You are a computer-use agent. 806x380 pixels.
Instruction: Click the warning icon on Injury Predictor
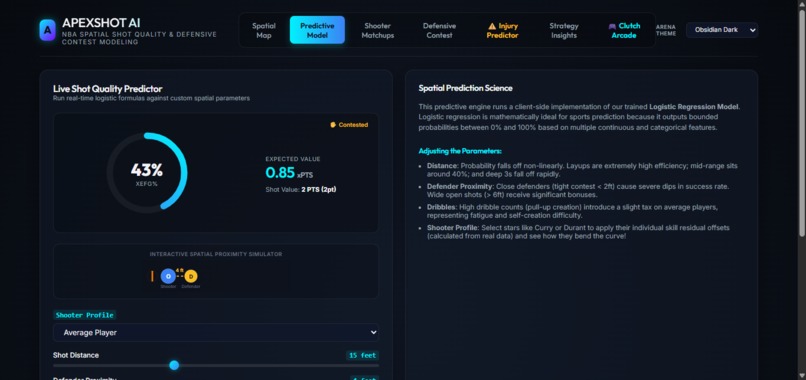[x=492, y=26]
